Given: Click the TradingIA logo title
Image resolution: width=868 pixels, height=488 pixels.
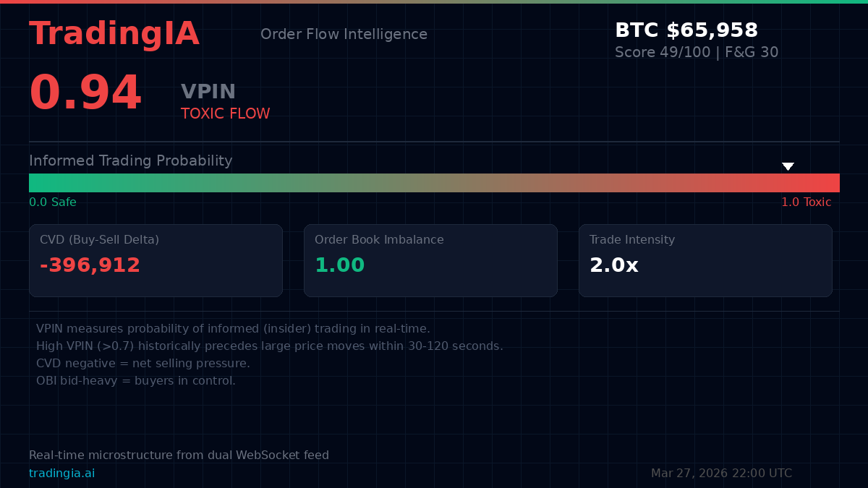Looking at the screenshot, I should [114, 34].
